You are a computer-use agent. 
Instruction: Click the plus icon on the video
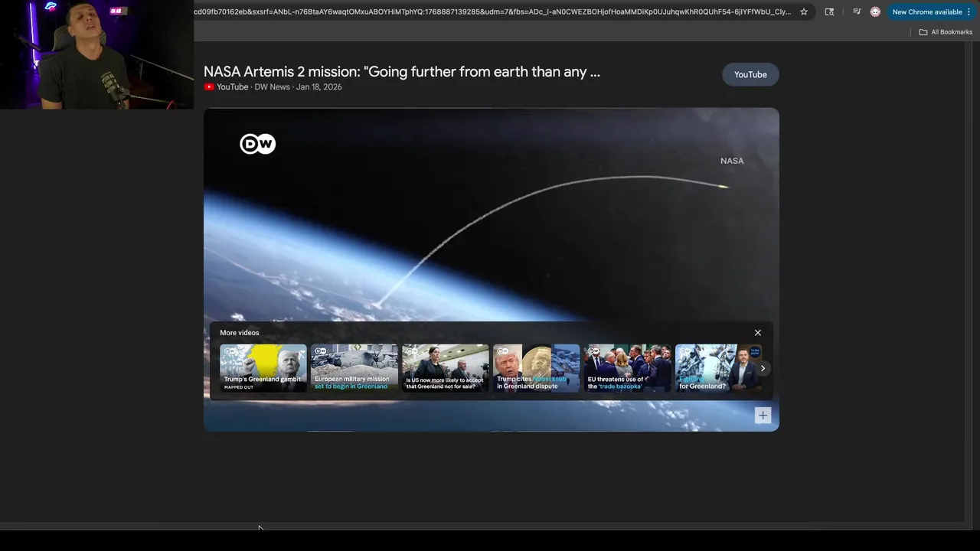click(763, 416)
